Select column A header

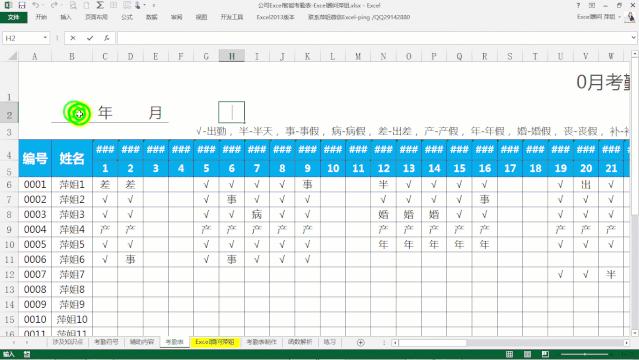click(35, 56)
